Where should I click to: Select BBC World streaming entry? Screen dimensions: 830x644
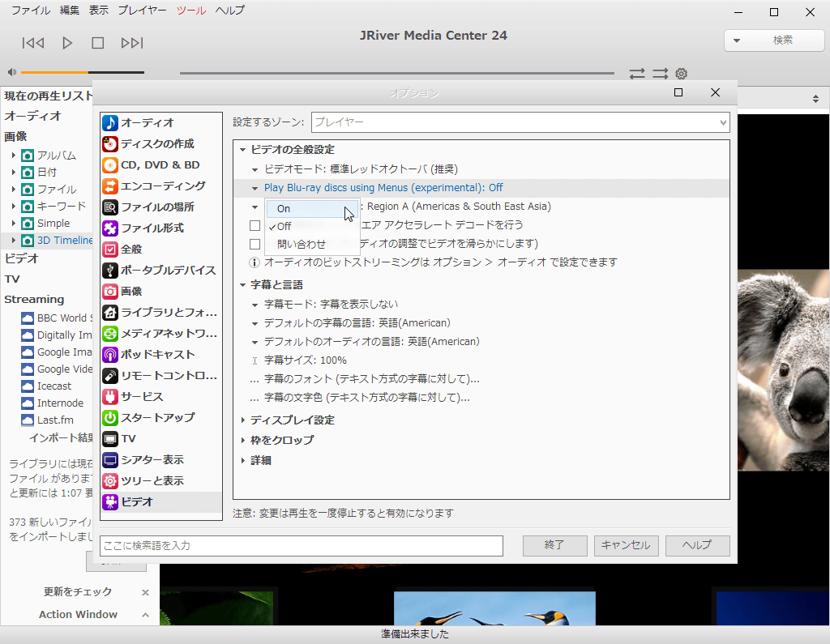click(x=58, y=318)
